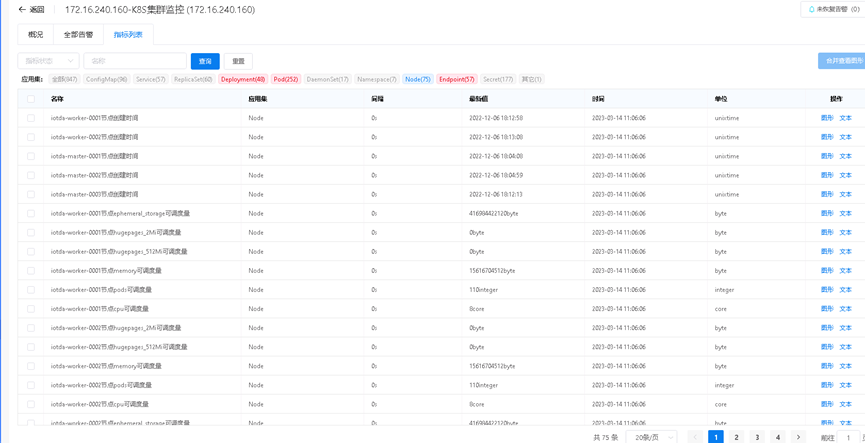The width and height of the screenshot is (865, 443).
Task: Filter by Deployment(48) tag
Action: pos(243,79)
